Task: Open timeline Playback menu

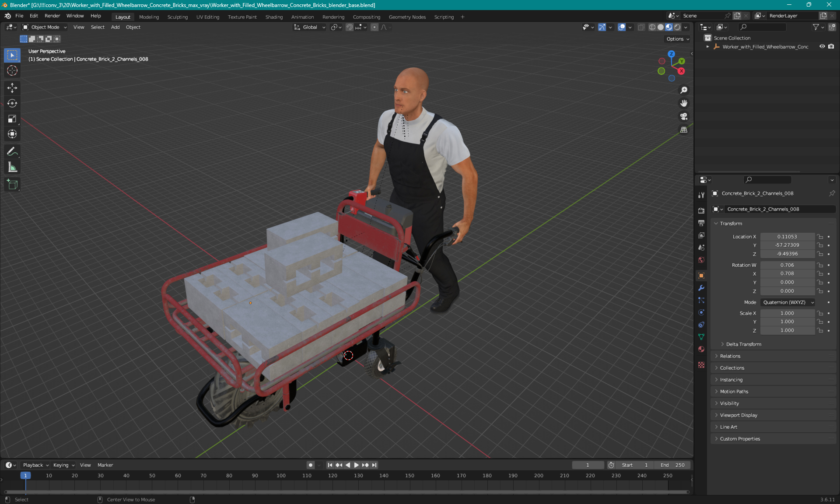Action: coord(35,465)
